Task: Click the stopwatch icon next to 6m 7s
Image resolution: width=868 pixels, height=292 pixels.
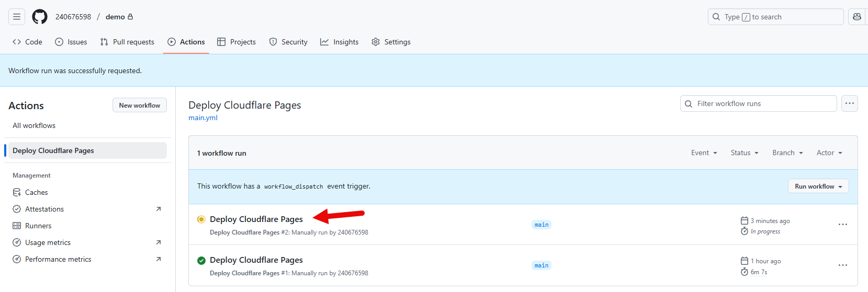Action: coord(745,272)
